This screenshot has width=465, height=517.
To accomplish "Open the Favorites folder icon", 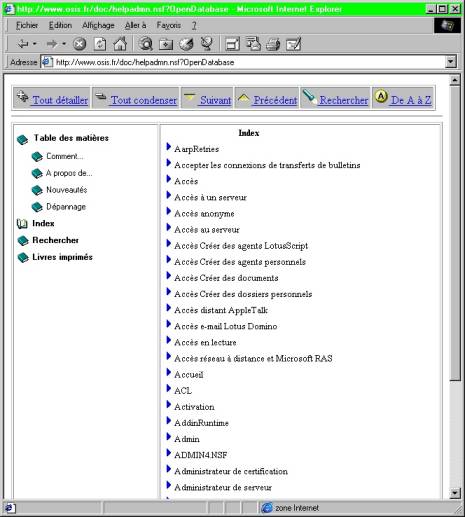I will tap(166, 44).
